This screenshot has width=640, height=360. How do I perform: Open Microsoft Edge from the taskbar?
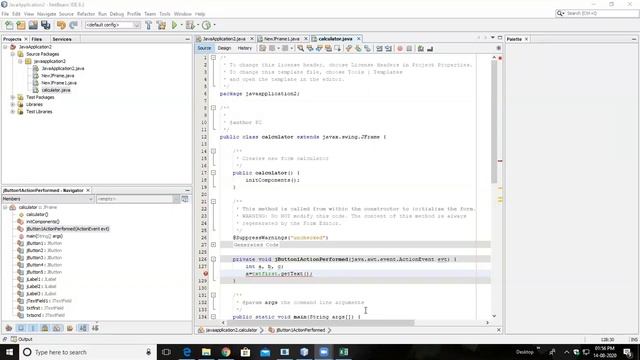pyautogui.click(x=187, y=352)
